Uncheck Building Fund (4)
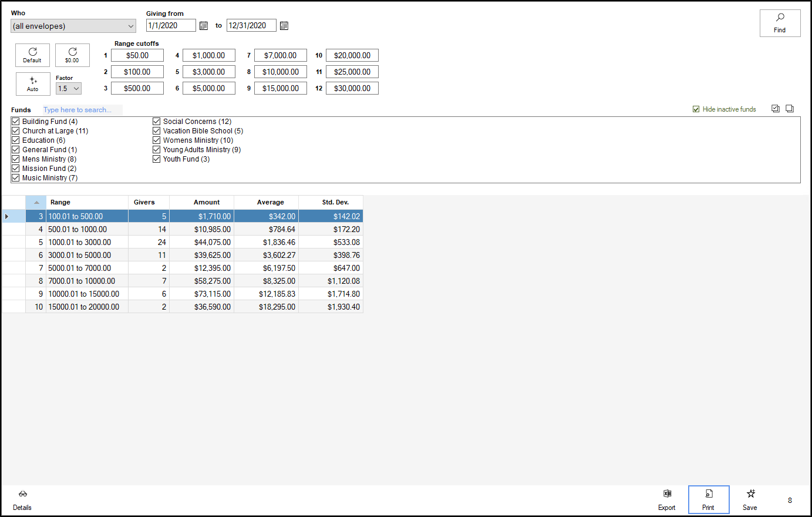This screenshot has height=517, width=812. tap(16, 122)
